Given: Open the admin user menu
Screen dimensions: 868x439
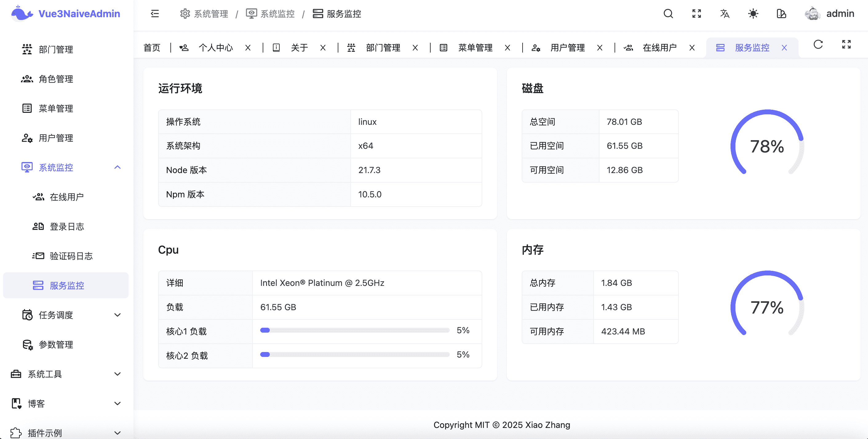Looking at the screenshot, I should [830, 14].
